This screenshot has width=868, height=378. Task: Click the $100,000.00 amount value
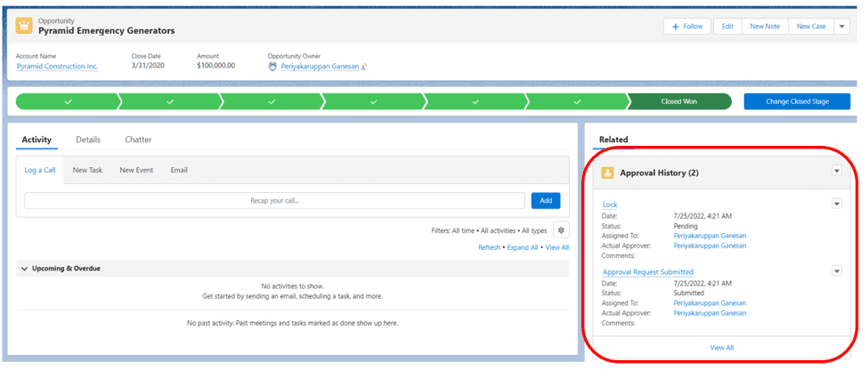(216, 65)
